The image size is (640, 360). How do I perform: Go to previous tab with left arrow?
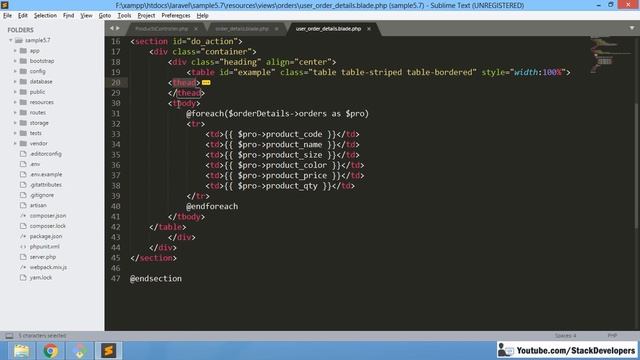111,28
